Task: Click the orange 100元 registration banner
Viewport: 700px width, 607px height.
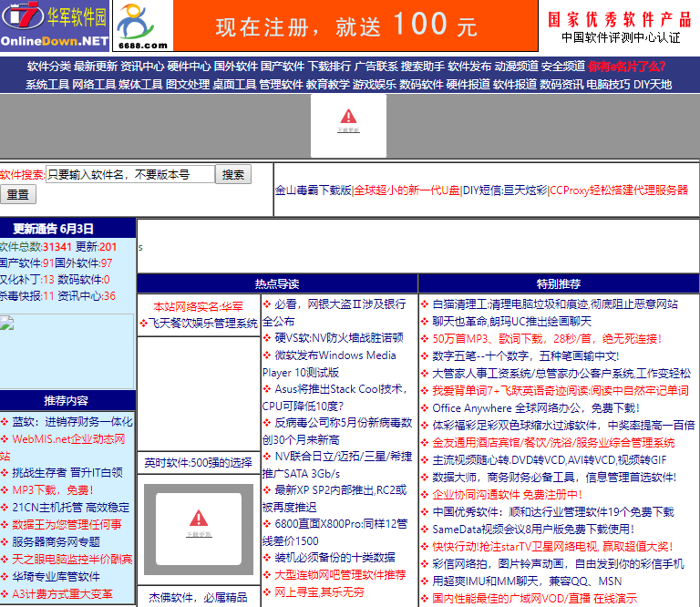Action: pos(355,26)
